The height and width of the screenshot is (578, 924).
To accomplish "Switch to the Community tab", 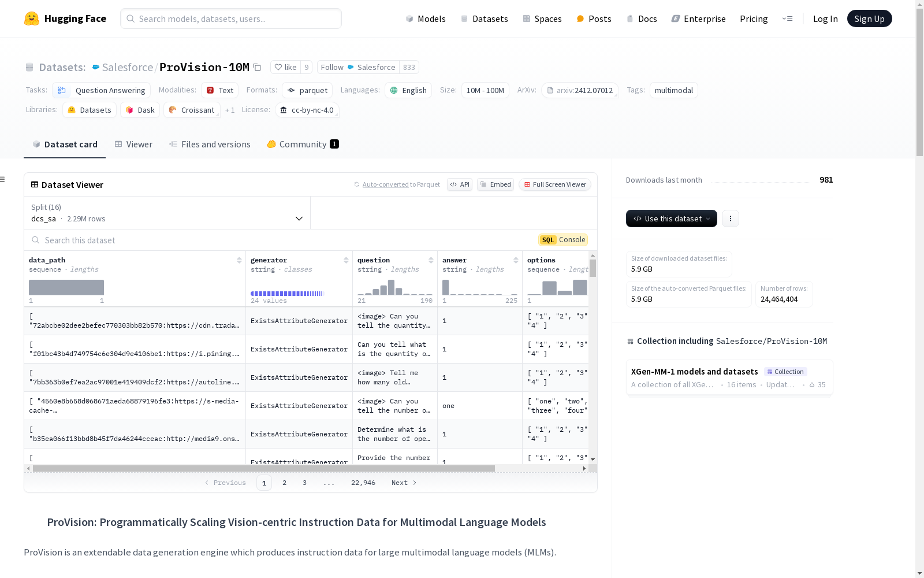I will pos(303,144).
